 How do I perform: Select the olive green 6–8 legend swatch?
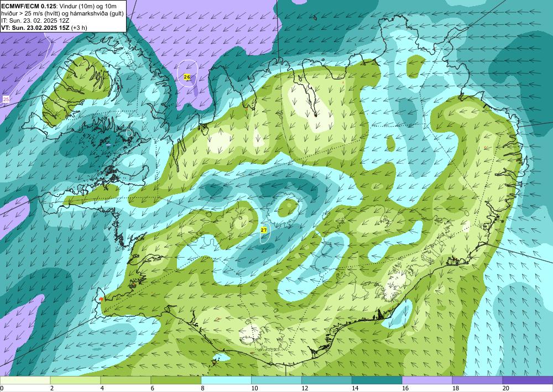coord(176,380)
